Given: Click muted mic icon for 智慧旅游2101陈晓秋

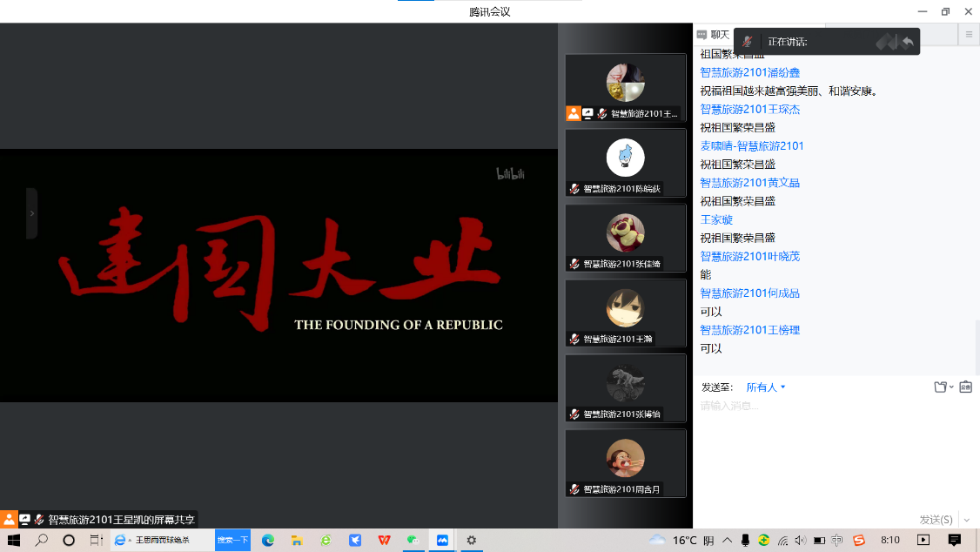Looking at the screenshot, I should pos(574,189).
